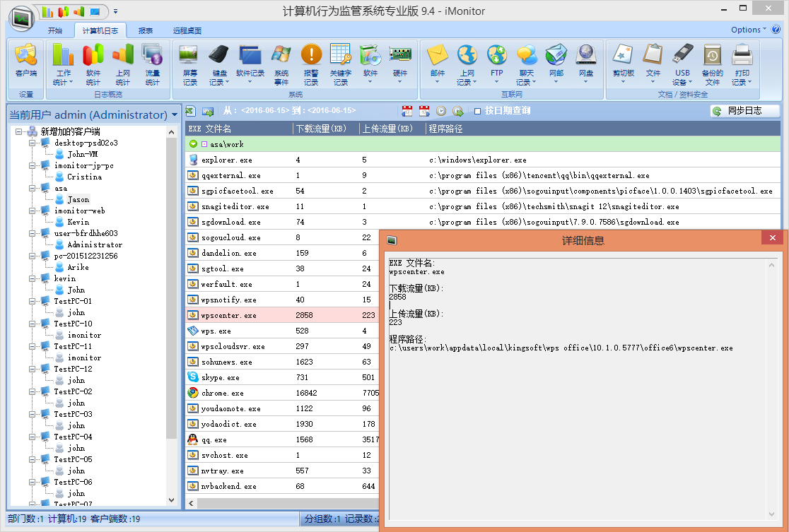This screenshot has width=789, height=532.
Task: Select the Cristina user in tree
Action: [84, 177]
